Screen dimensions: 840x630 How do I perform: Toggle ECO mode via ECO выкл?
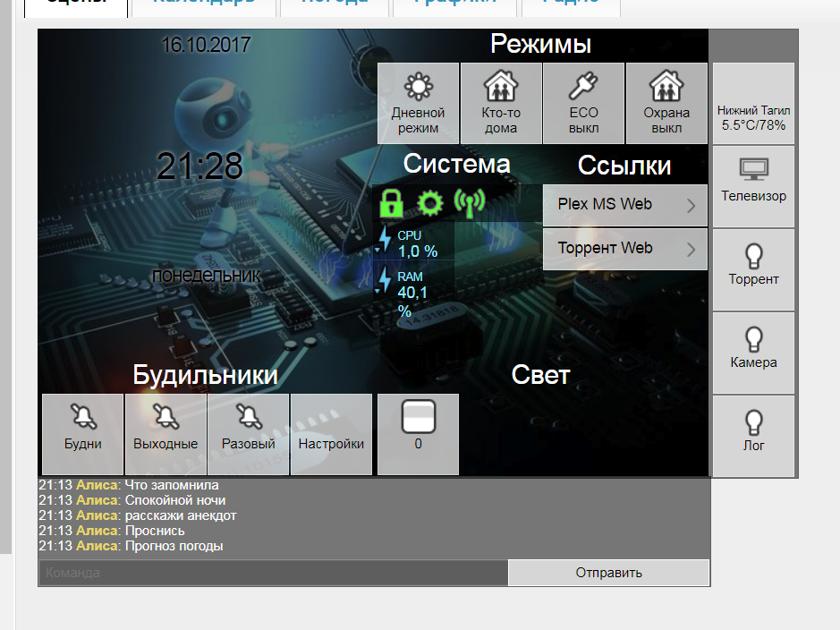[x=583, y=101]
